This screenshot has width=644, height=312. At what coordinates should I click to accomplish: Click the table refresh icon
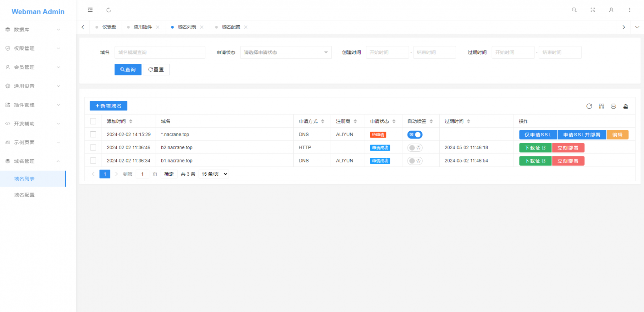(x=589, y=106)
